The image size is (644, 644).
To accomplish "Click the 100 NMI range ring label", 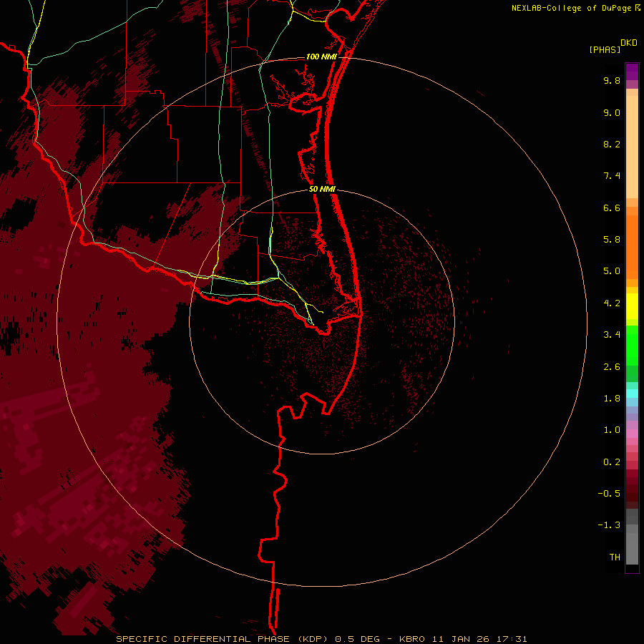I will click(x=321, y=57).
